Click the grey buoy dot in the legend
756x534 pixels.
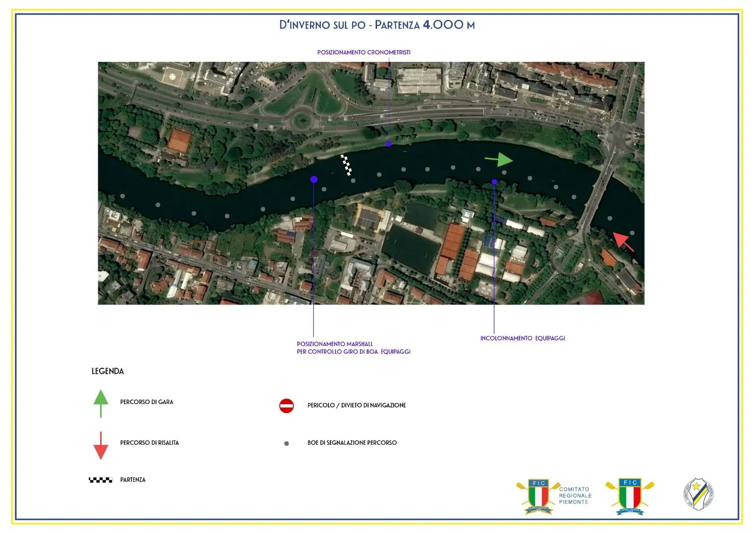[286, 443]
